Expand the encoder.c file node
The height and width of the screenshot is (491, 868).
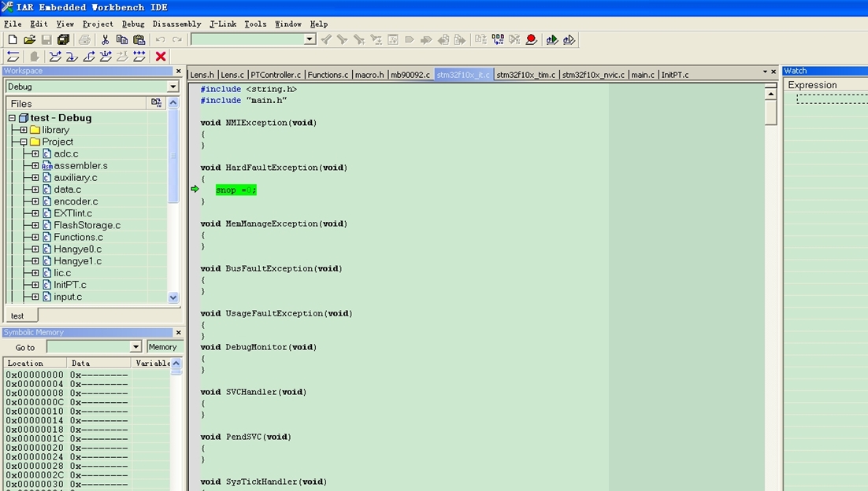pos(35,201)
